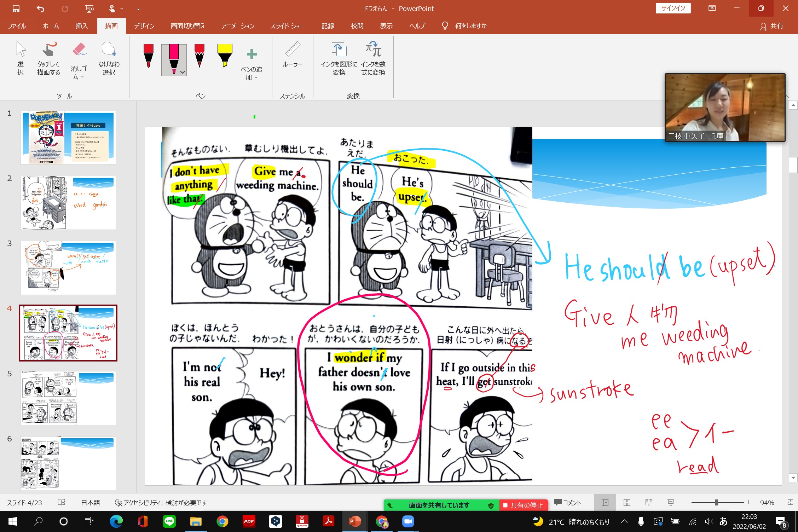Open the Windows Start menu
The image size is (798, 532).
coord(12,521)
